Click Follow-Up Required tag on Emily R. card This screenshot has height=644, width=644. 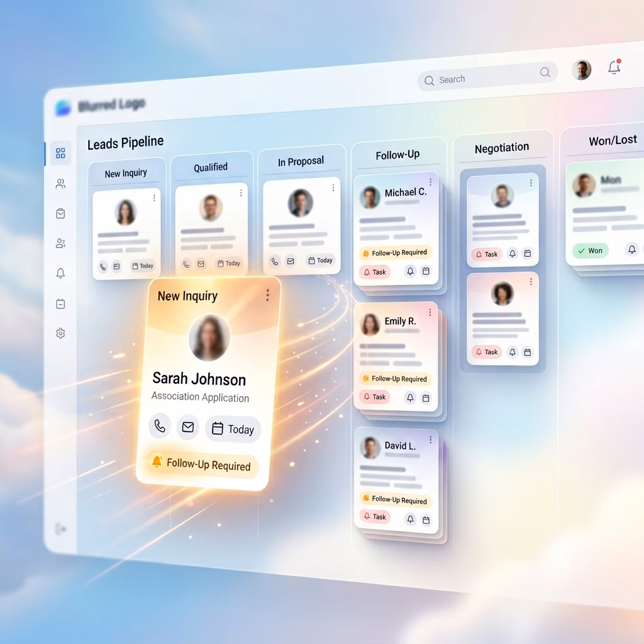pyautogui.click(x=396, y=378)
